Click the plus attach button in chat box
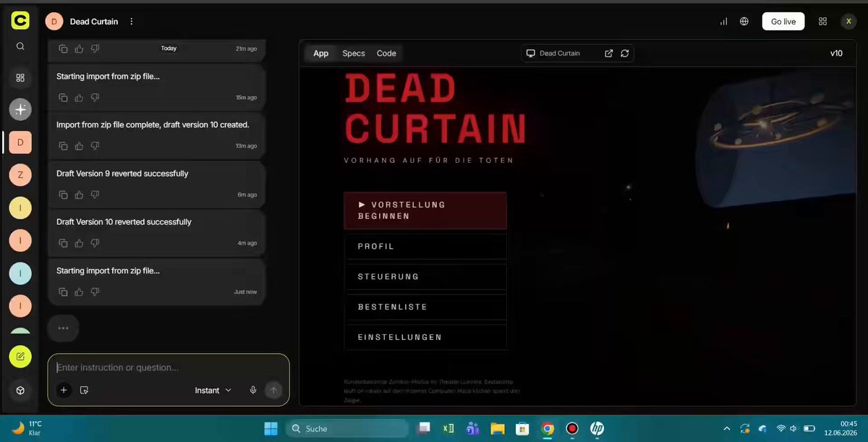This screenshot has height=442, width=868. [x=64, y=390]
